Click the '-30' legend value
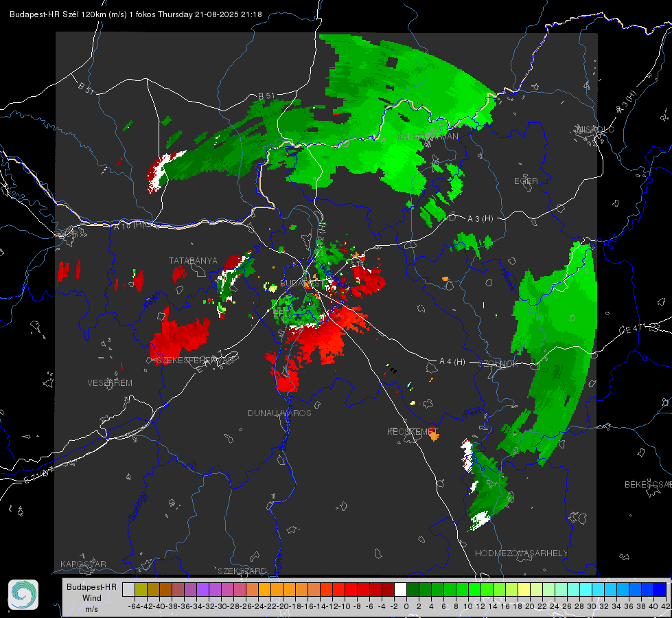Viewport: 672px width, 618px height. click(221, 606)
